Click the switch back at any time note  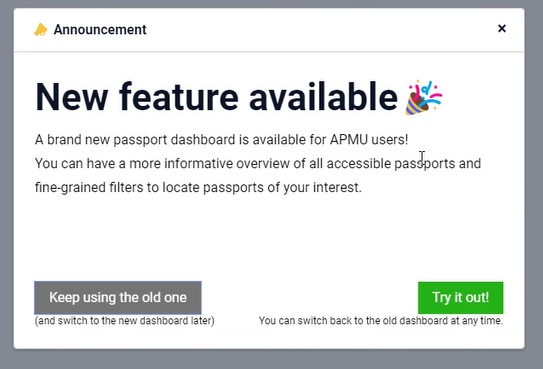point(381,321)
